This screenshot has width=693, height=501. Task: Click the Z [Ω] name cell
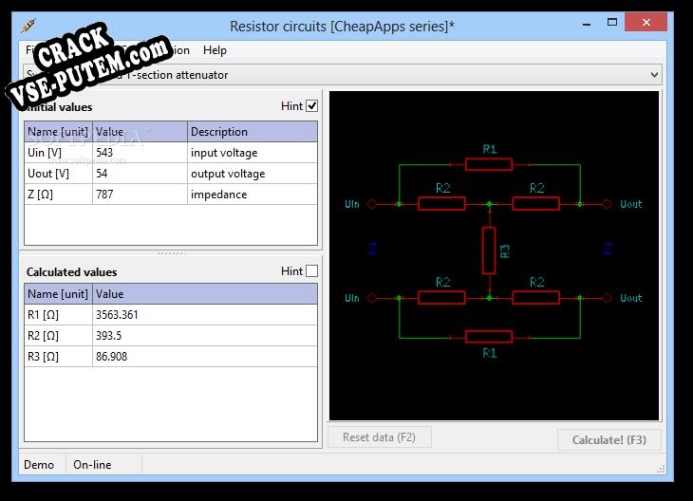[58, 194]
